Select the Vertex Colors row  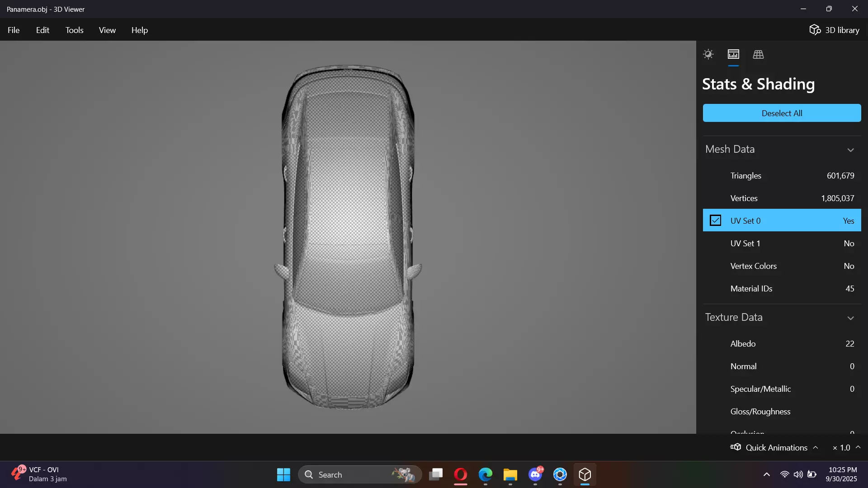(x=782, y=266)
